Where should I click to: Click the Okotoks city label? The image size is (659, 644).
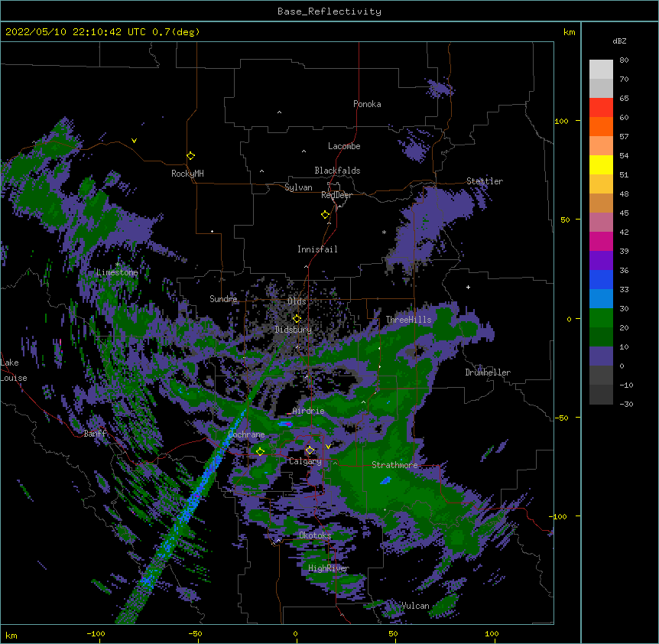(x=315, y=535)
